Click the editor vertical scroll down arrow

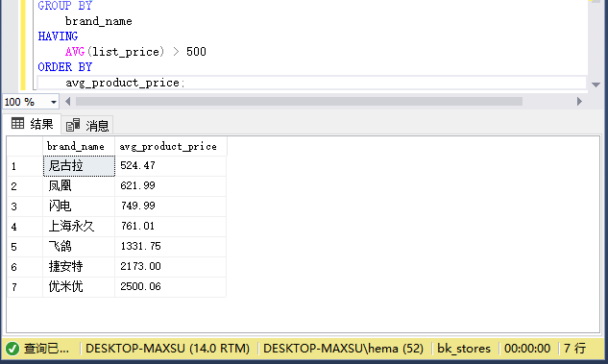coord(596,85)
